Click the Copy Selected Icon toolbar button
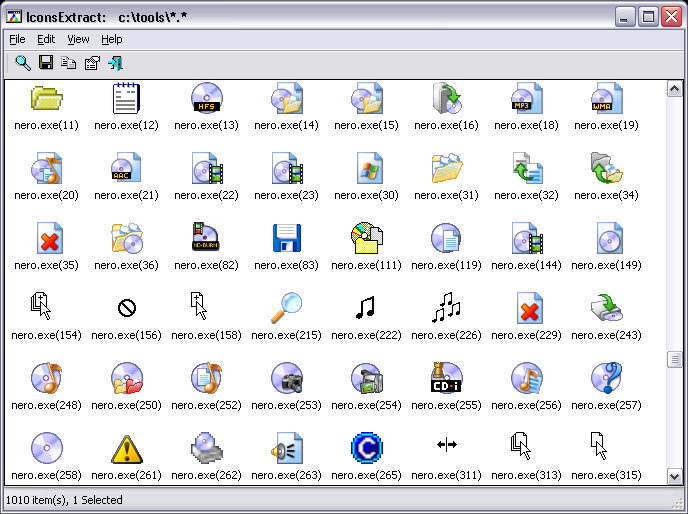 click(68, 63)
